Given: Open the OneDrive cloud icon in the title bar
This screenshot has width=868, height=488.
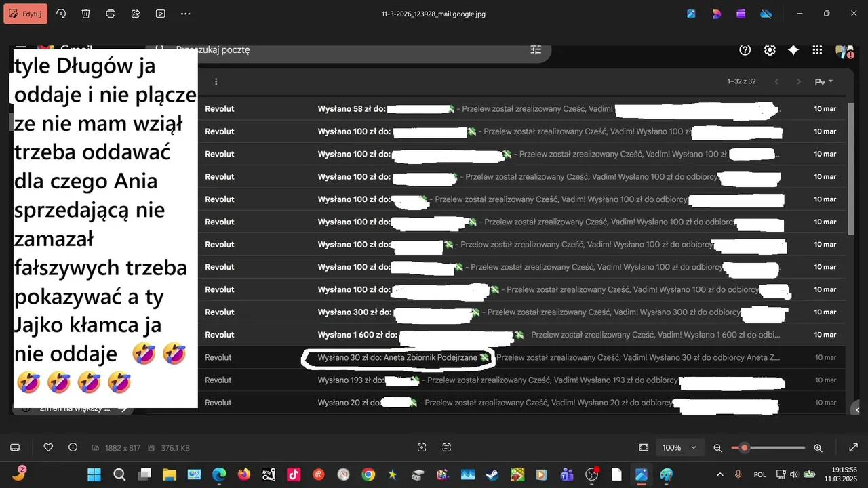Looking at the screenshot, I should point(766,14).
